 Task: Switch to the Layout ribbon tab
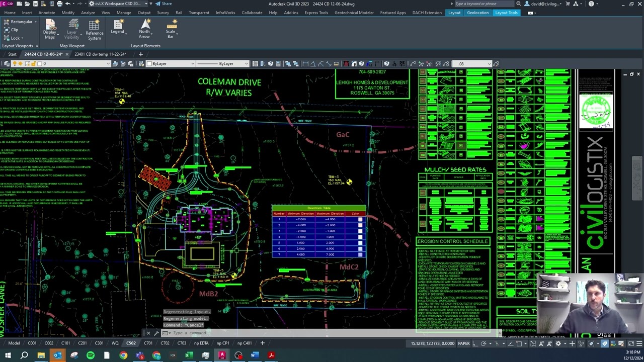coord(454,13)
